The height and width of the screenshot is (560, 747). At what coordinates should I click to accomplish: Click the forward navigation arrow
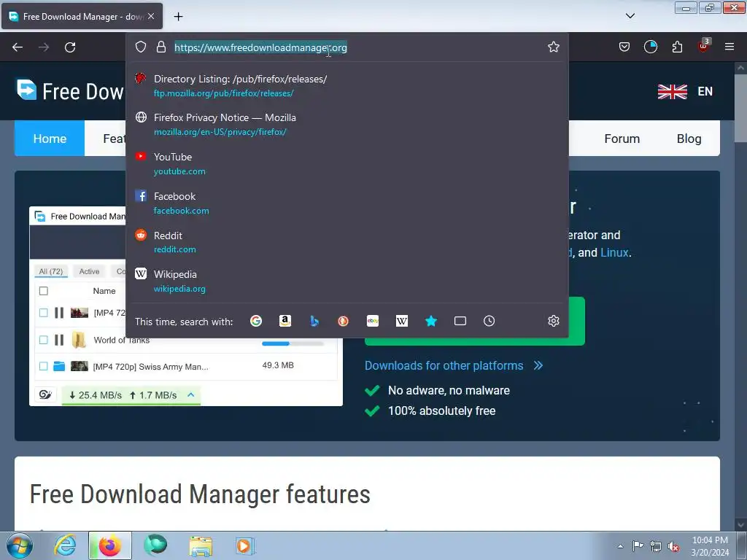pos(44,47)
